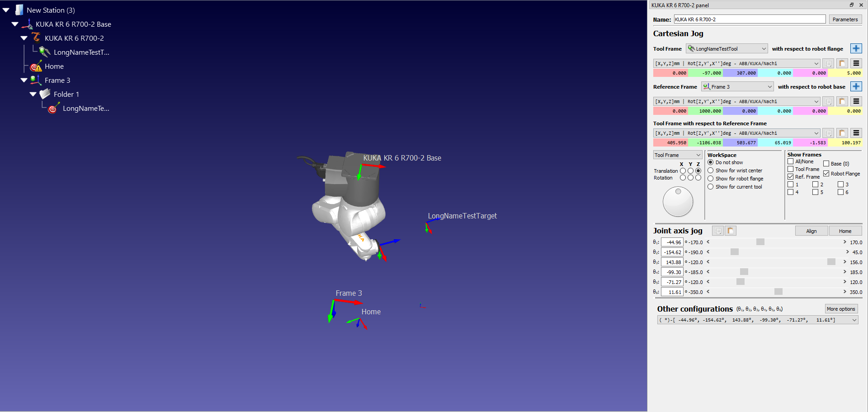This screenshot has width=868, height=412.
Task: Copy the Tool Frame with respect to Reference pose
Action: (828, 133)
